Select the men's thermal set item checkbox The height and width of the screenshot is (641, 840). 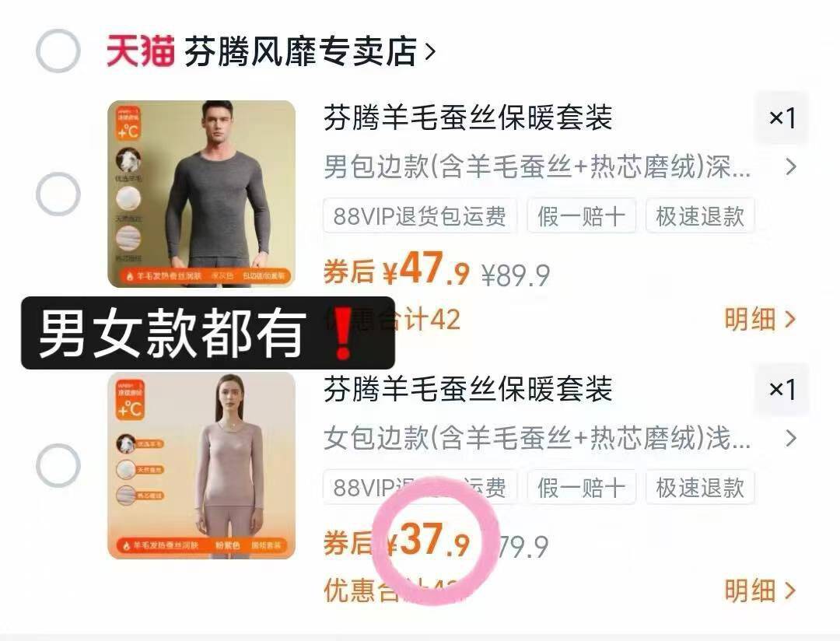tap(58, 194)
